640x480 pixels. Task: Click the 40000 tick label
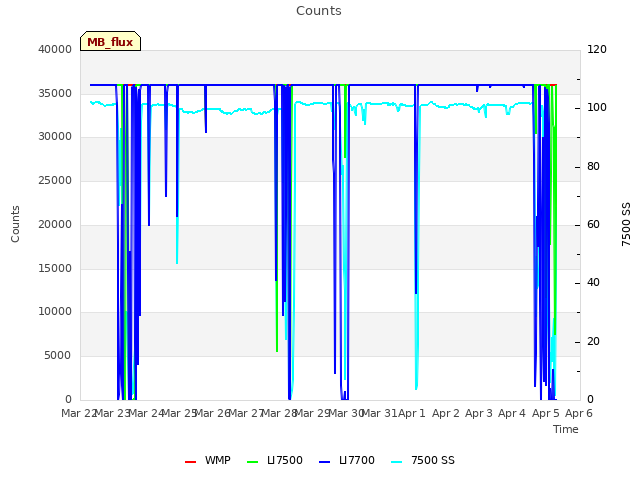pyautogui.click(x=55, y=49)
